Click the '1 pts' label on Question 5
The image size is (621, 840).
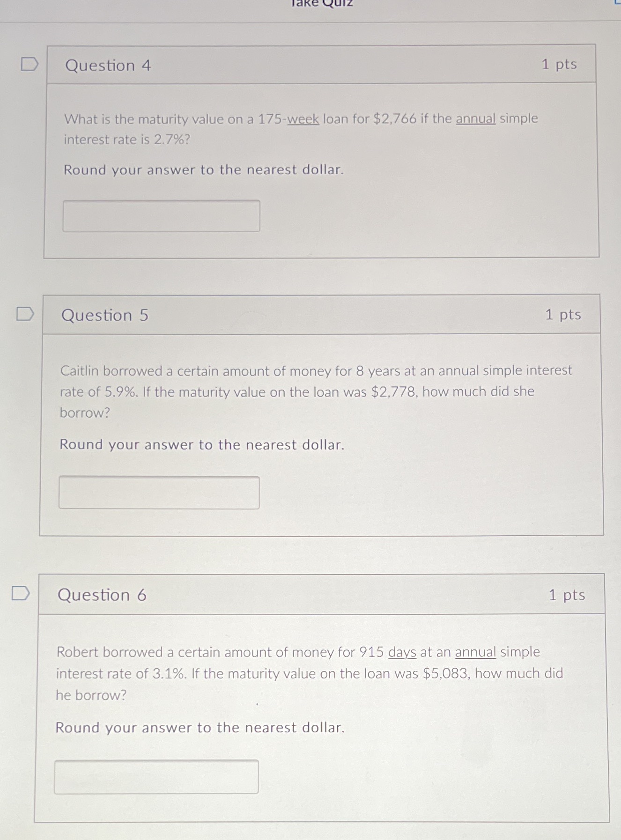coord(563,315)
